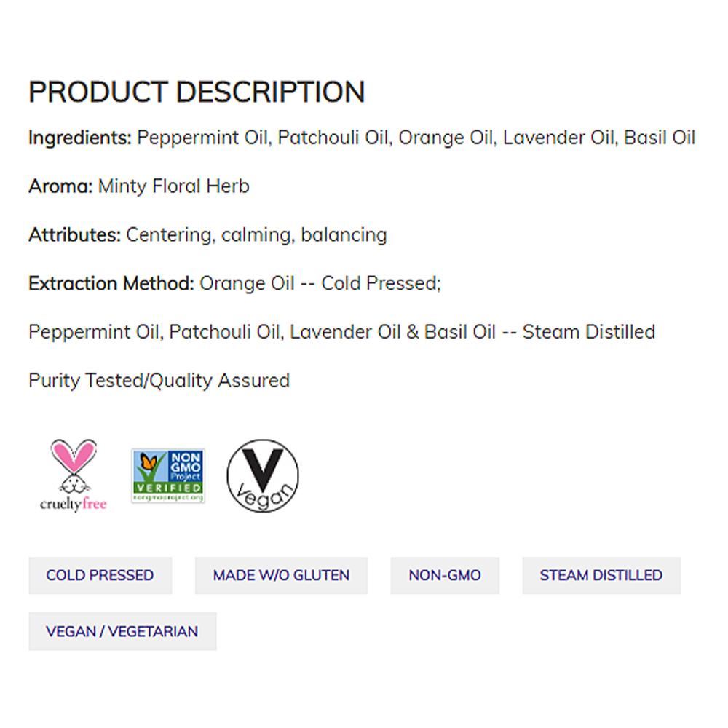
Task: Click the MADE W/O GLUTEN tag
Action: [x=281, y=575]
